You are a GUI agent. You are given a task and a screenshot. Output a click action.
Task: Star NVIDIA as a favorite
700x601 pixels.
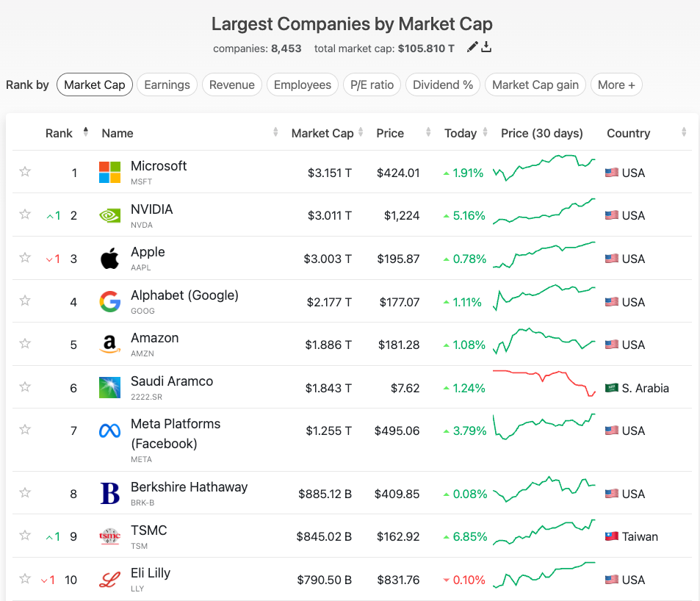25,215
